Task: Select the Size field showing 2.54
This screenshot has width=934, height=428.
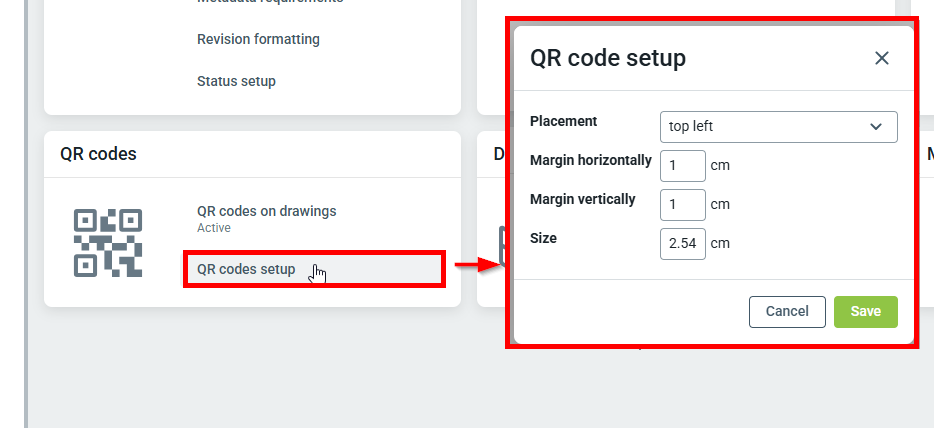Action: pos(683,243)
